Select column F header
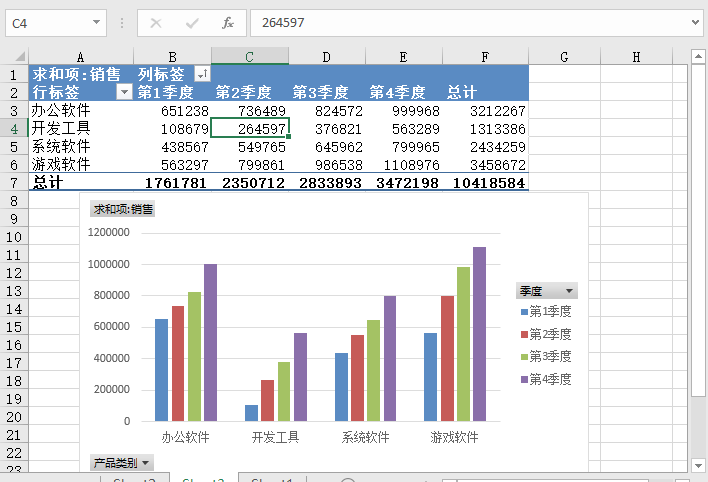 pyautogui.click(x=485, y=57)
